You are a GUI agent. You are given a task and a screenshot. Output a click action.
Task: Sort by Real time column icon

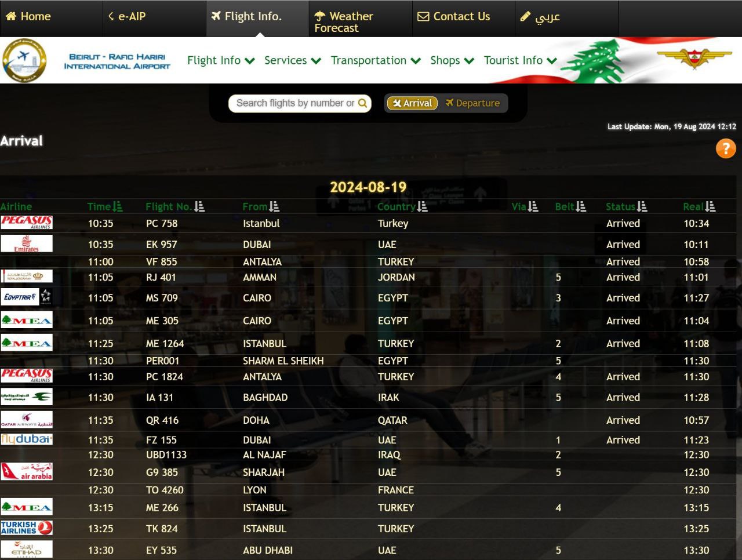710,206
